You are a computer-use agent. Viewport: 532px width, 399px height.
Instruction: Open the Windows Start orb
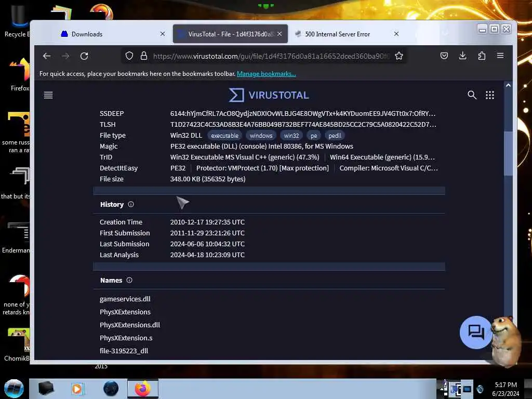14,389
